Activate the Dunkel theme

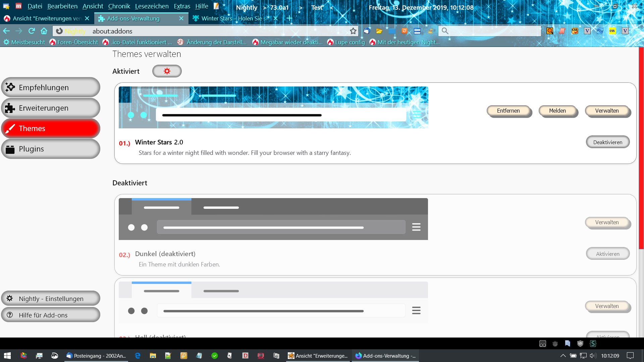point(607,254)
